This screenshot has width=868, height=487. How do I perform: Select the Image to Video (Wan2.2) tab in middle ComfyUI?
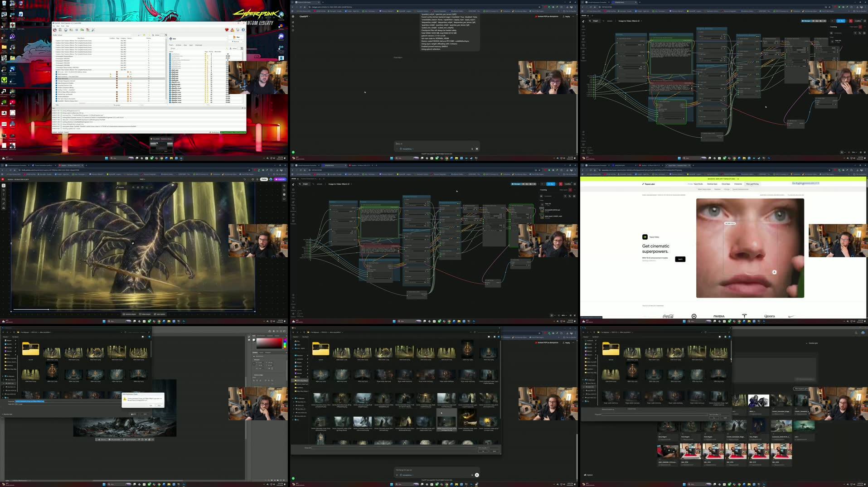point(339,184)
